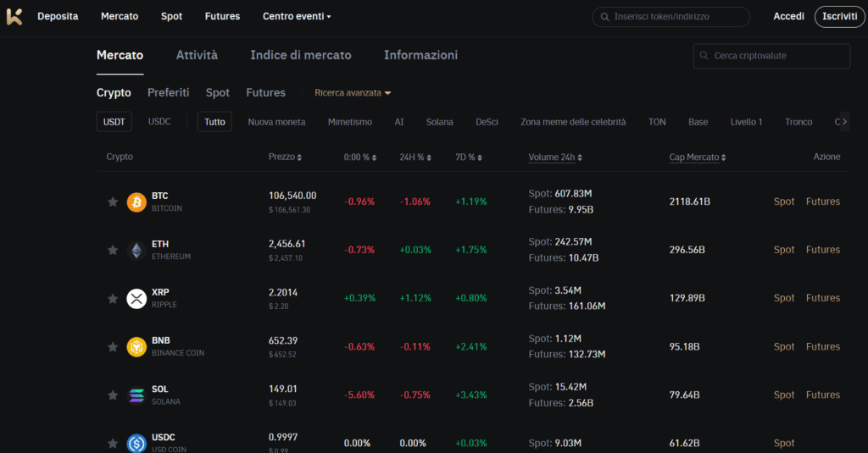Open Futures trading for BTC row
Viewport: 868px width, 453px height.
coord(823,202)
